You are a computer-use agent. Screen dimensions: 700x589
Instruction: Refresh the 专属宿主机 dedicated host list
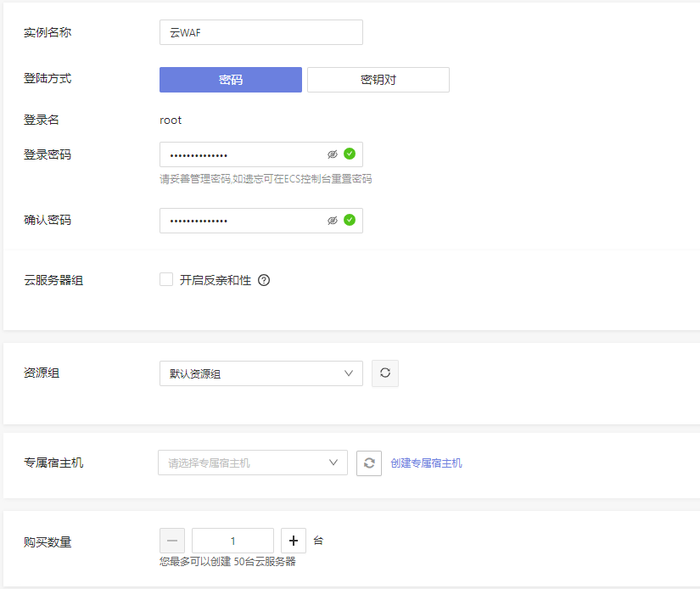tap(369, 463)
